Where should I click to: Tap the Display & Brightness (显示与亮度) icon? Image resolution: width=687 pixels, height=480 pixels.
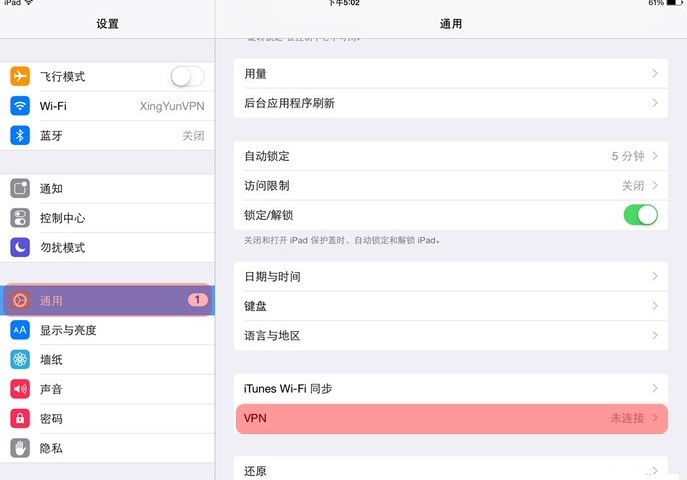click(20, 330)
